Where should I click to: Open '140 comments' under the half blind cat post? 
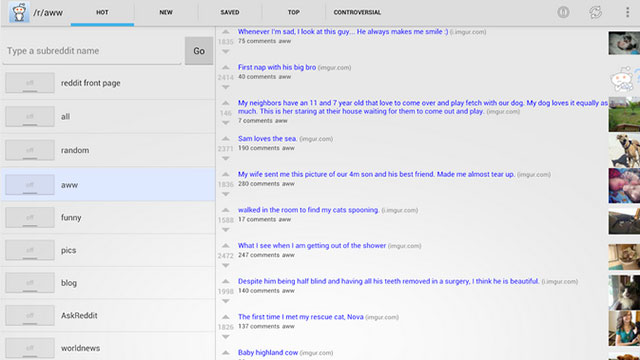(258, 291)
